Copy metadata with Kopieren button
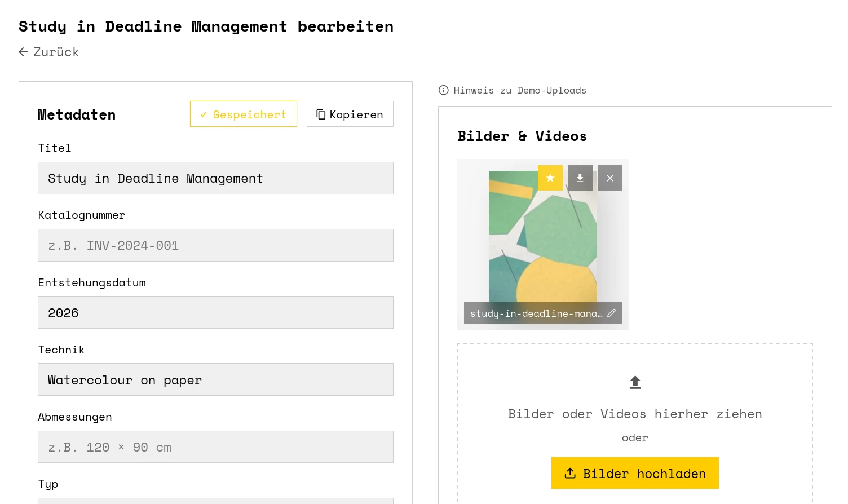Image resolution: width=848 pixels, height=504 pixels. pos(350,114)
